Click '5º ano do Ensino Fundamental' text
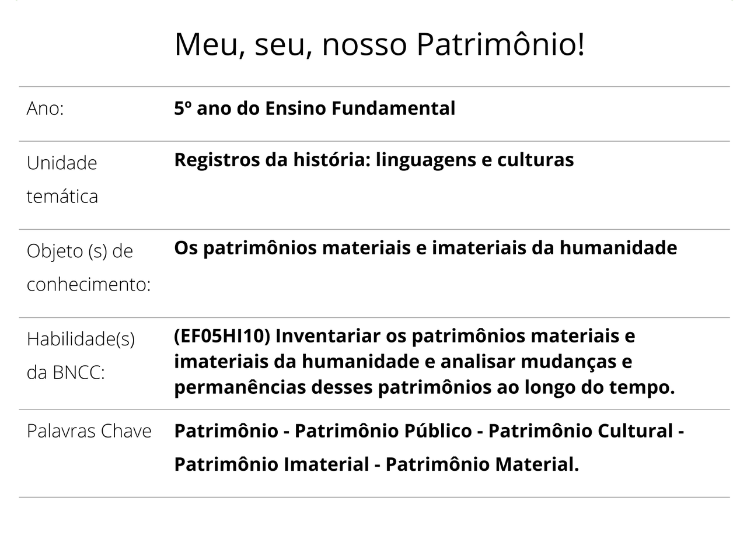The height and width of the screenshot is (560, 747). coord(315,108)
